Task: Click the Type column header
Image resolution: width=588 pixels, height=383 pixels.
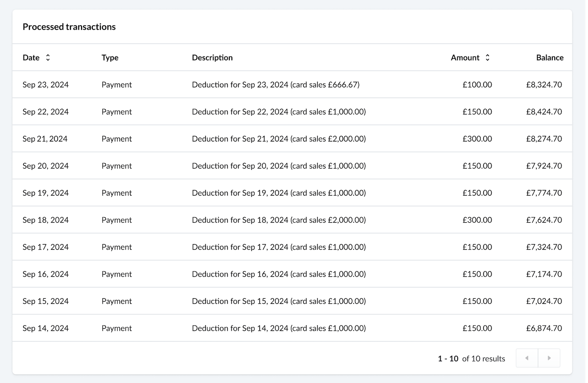Action: point(110,57)
